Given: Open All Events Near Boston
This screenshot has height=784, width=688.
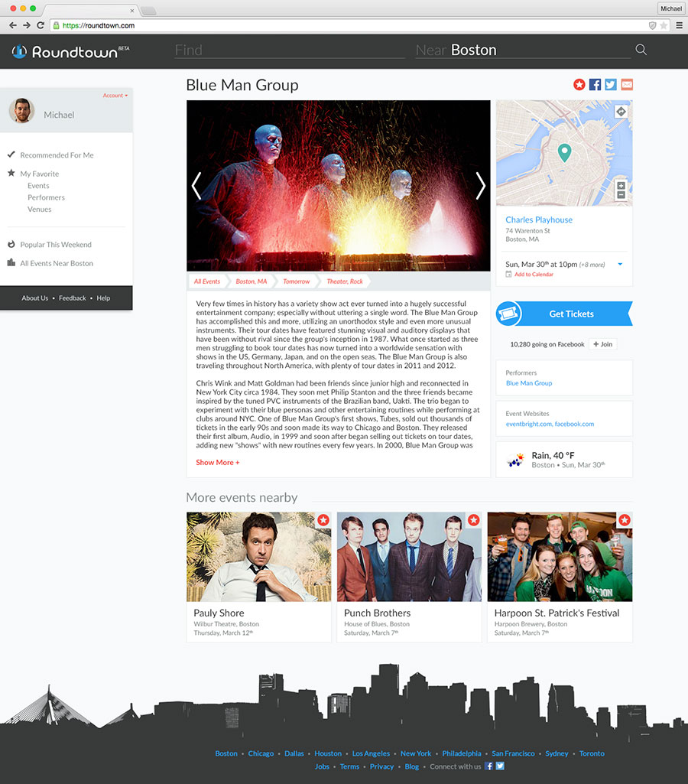Looking at the screenshot, I should 57,263.
